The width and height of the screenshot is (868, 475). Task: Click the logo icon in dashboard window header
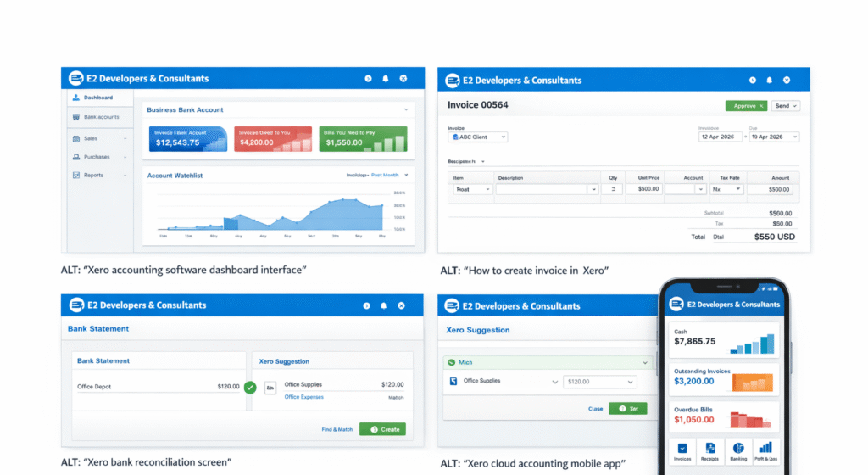point(75,78)
